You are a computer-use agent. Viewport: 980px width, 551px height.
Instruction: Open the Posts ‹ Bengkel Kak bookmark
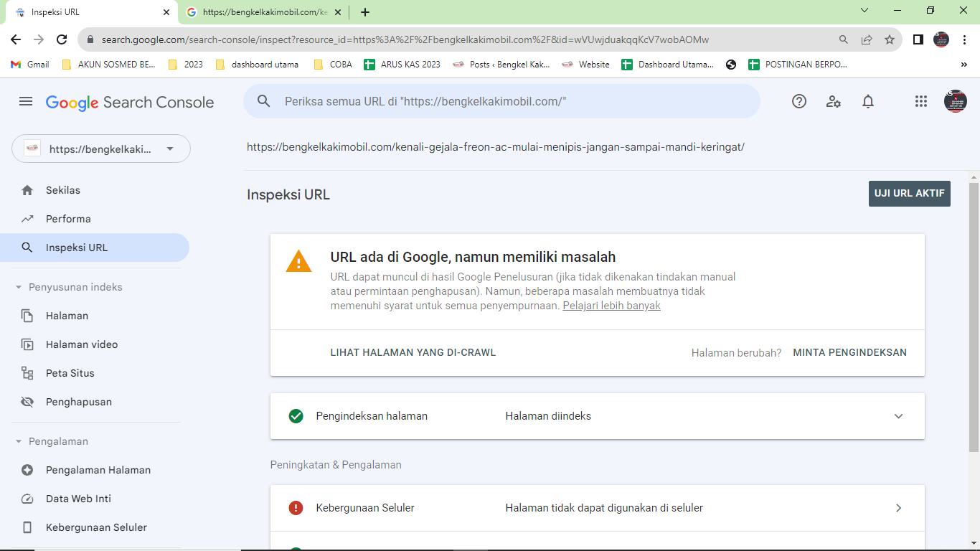[x=501, y=65]
